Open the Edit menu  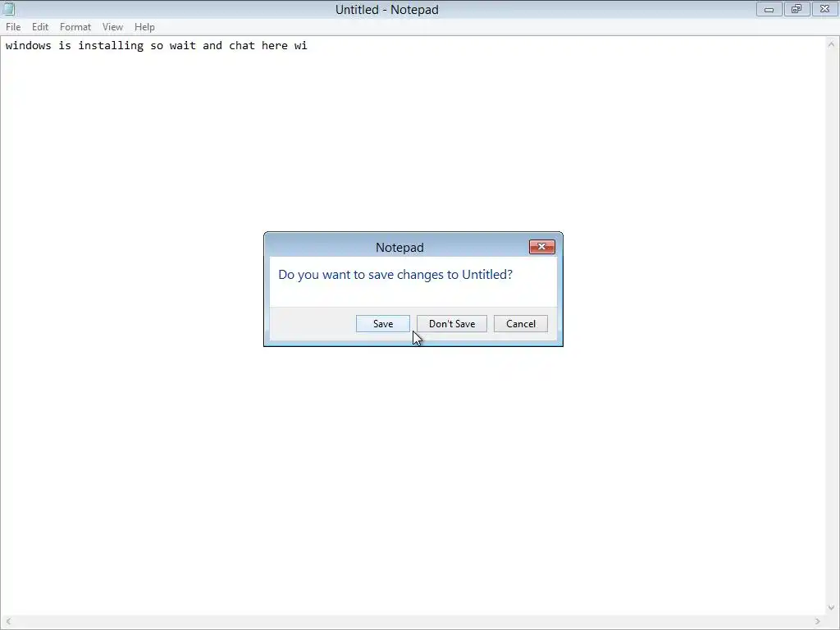[x=40, y=27]
